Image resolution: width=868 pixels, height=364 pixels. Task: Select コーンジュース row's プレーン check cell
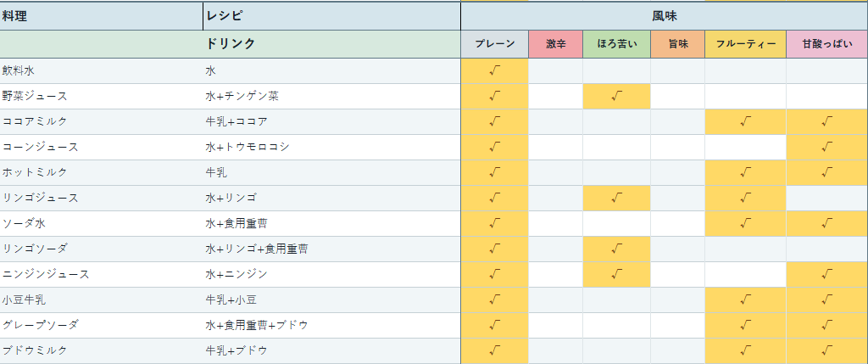pyautogui.click(x=495, y=148)
